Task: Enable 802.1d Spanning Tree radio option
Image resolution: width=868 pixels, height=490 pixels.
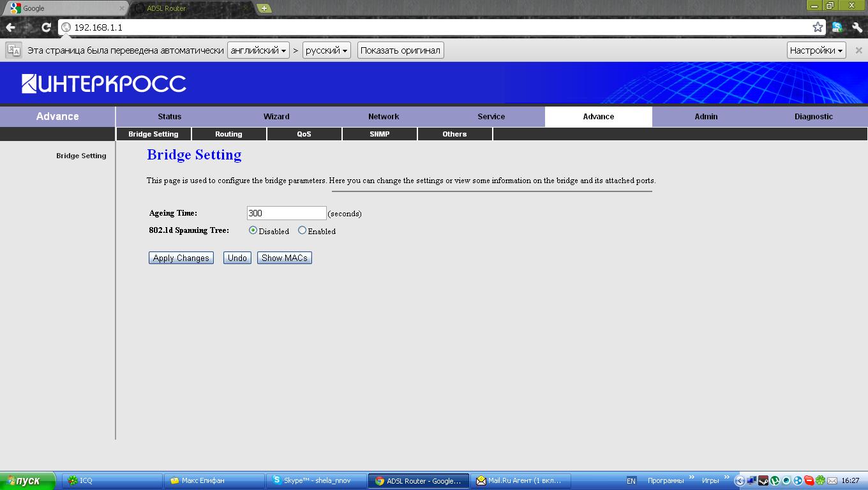Action: (x=303, y=230)
